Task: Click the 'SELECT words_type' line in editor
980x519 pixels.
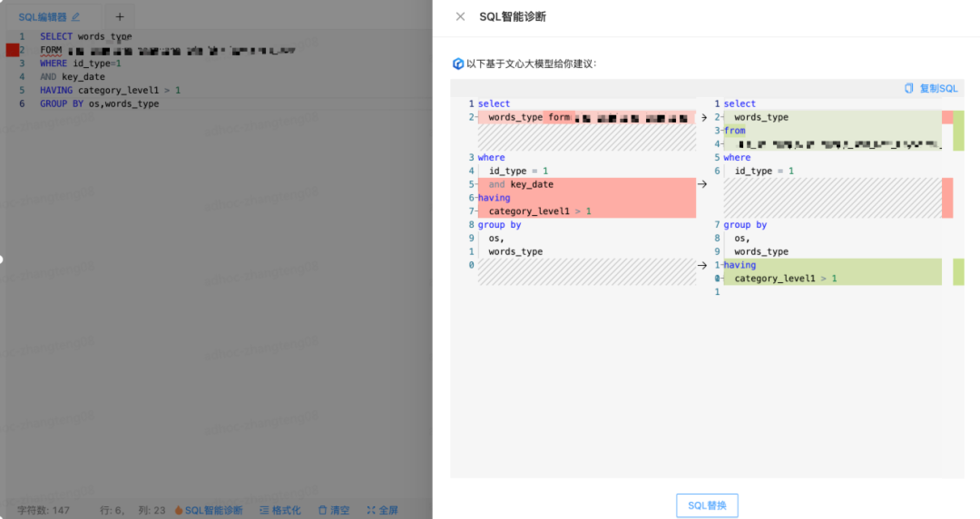Action: (x=85, y=36)
